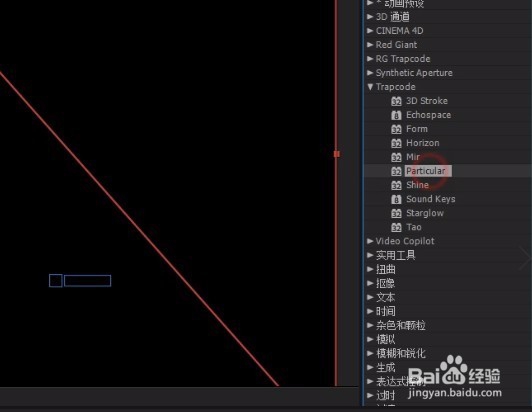This screenshot has width=532, height=412.
Task: Click the 实用工具 label
Action: [x=396, y=255]
